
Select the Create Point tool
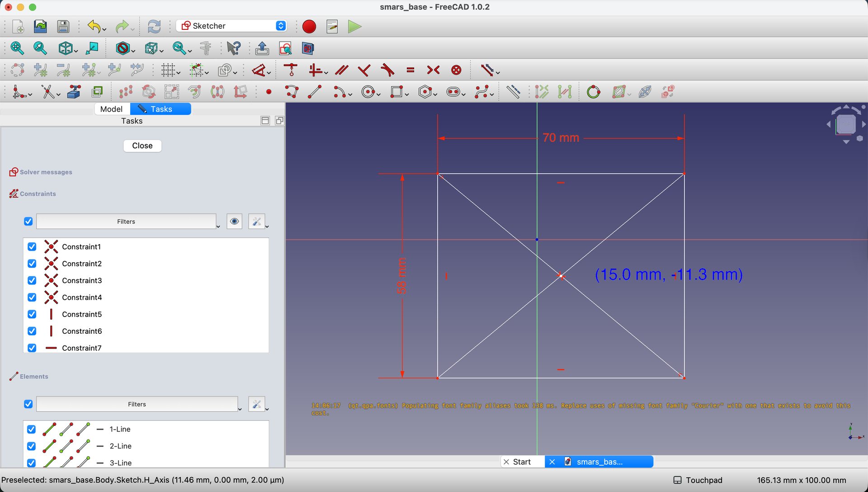269,92
